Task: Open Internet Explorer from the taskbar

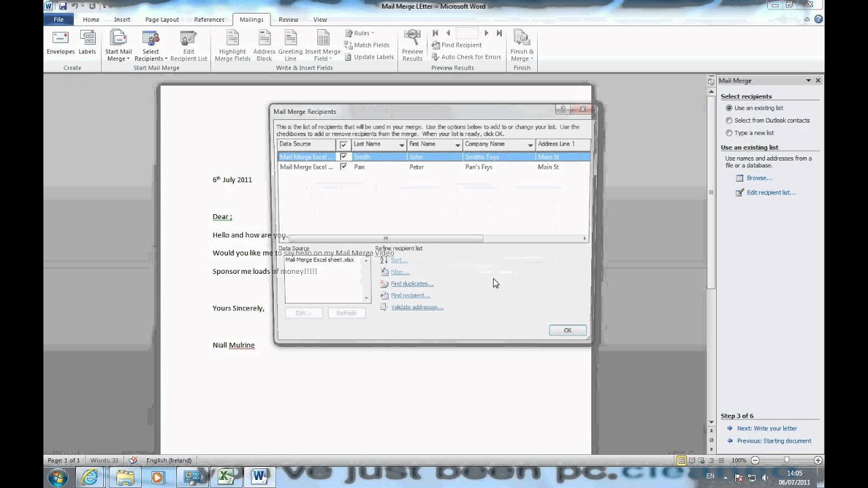Action: tap(90, 477)
